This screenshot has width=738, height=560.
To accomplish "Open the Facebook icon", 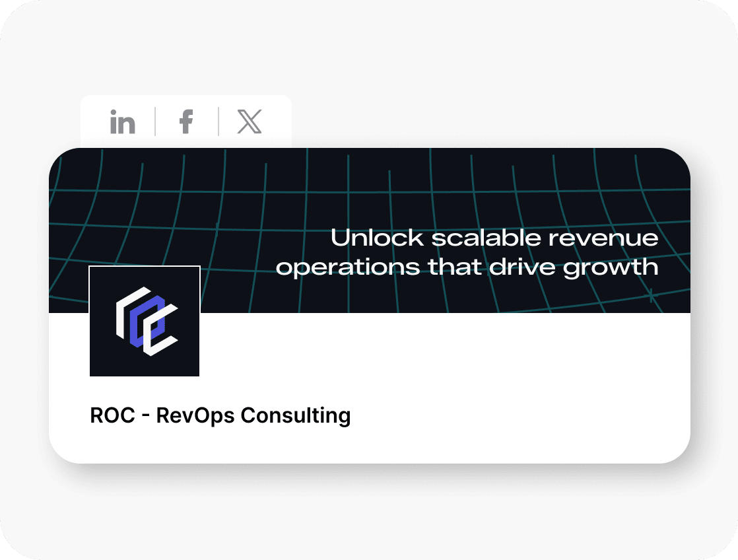I will (x=186, y=122).
